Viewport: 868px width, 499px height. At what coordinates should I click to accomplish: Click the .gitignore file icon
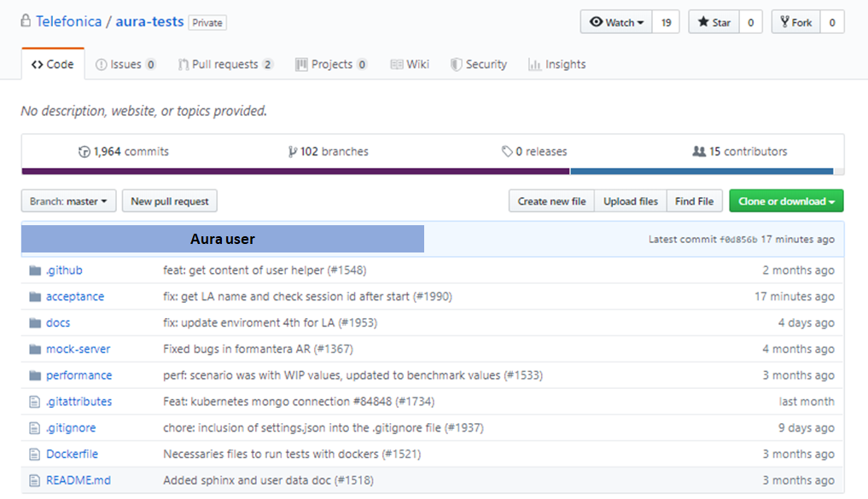click(34, 427)
